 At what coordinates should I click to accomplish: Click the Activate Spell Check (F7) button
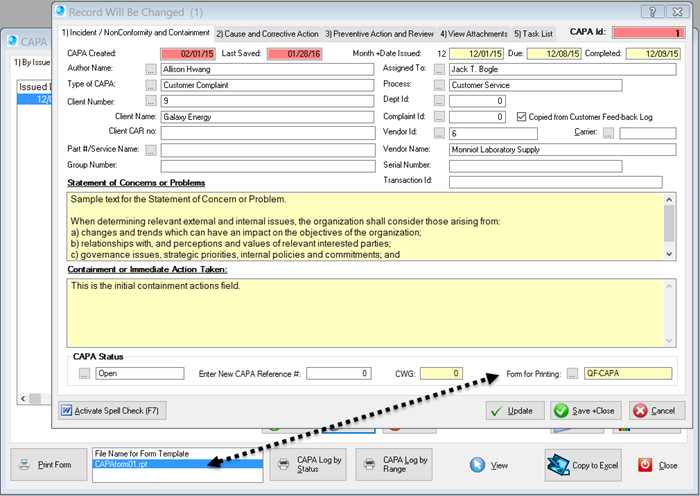point(111,411)
